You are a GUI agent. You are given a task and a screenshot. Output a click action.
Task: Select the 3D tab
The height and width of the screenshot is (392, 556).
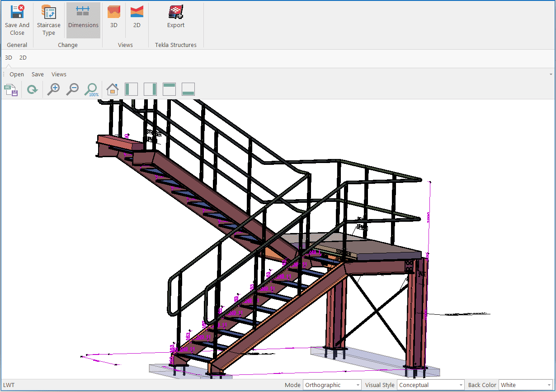[9, 57]
